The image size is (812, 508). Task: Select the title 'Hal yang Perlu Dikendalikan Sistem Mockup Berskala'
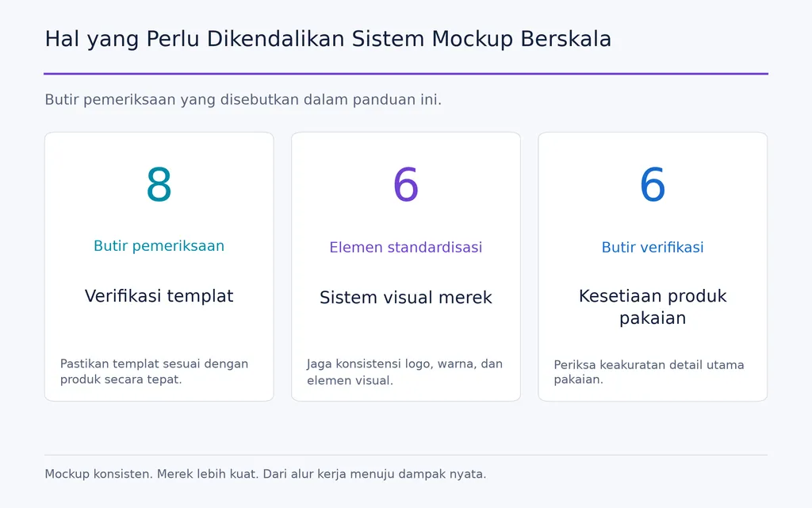pyautogui.click(x=327, y=40)
